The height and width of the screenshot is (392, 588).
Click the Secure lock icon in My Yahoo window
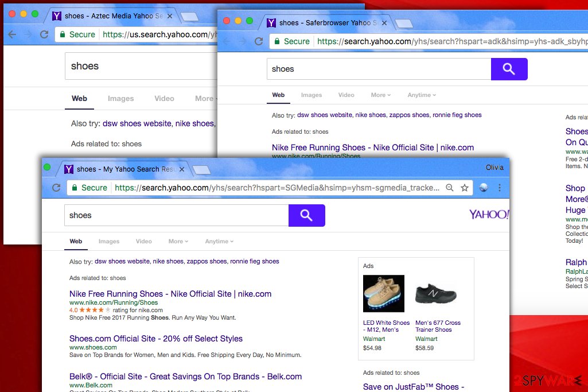(x=75, y=188)
